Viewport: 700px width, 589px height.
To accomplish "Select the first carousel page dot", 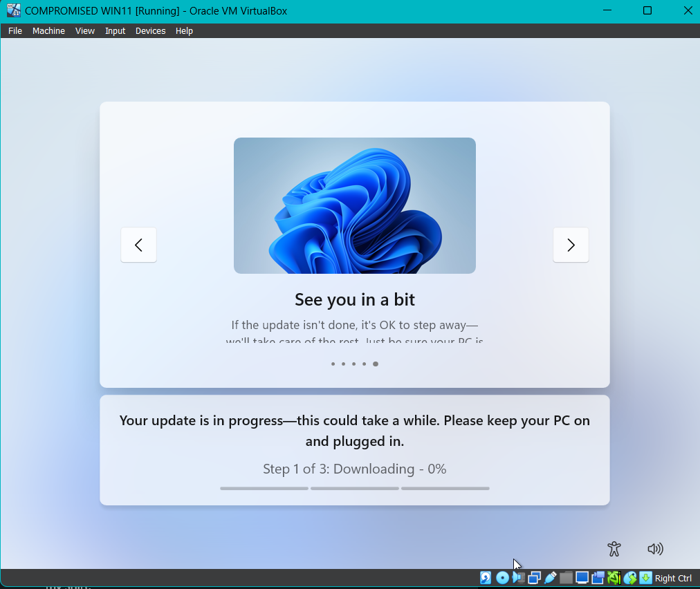I will (x=333, y=364).
